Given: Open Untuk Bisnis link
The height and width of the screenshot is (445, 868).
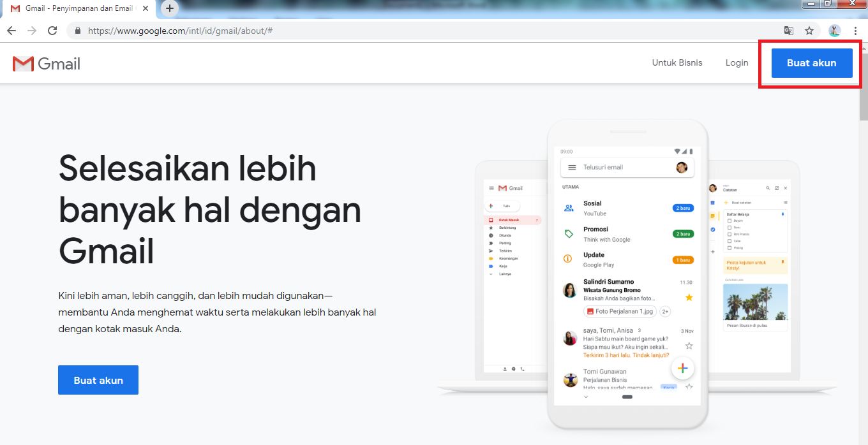Looking at the screenshot, I should 677,62.
